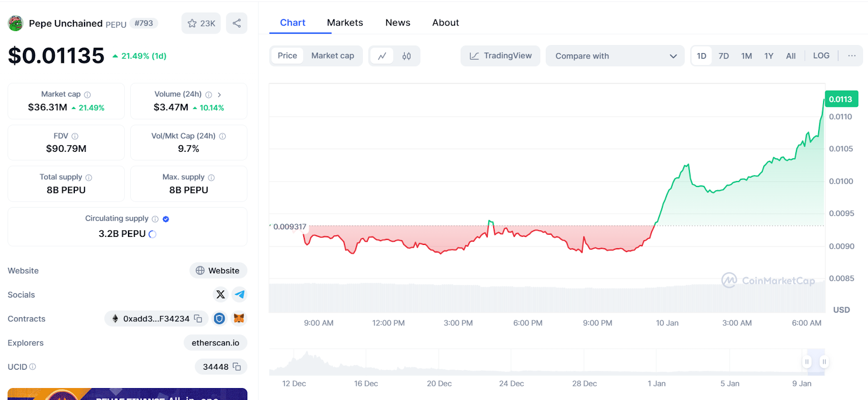Click the $0.01135 price value
The image size is (868, 400).
tap(56, 56)
